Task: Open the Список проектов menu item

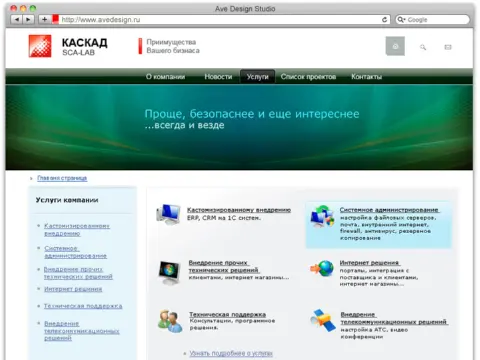Action: point(308,77)
